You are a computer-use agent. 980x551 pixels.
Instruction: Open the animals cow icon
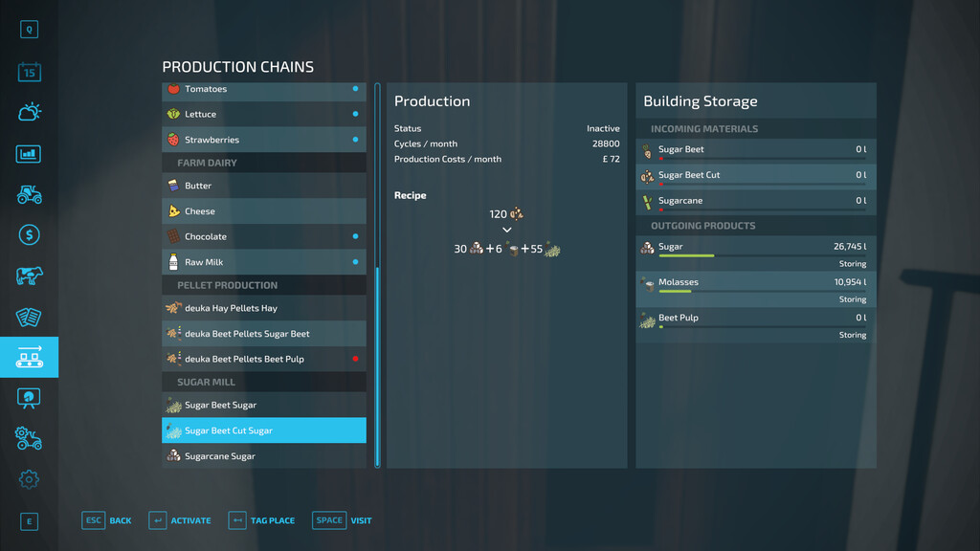point(29,275)
